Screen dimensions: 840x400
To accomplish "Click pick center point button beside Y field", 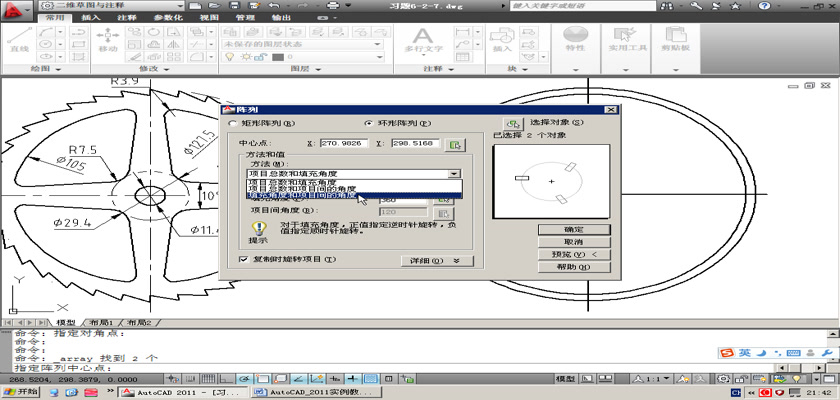I will (x=455, y=145).
